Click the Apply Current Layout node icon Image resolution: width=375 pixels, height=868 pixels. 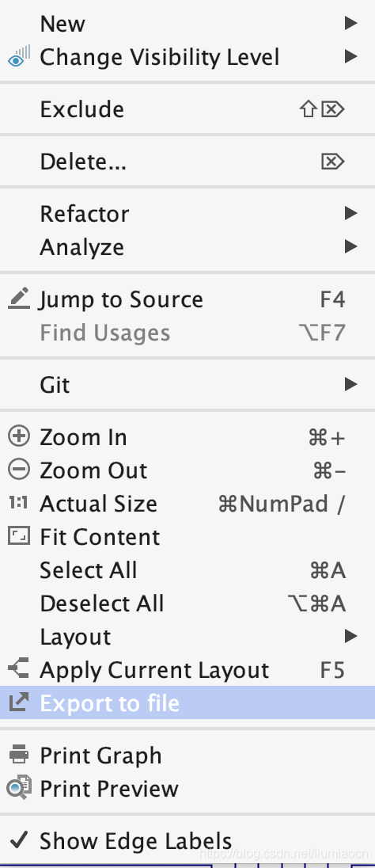click(x=19, y=669)
